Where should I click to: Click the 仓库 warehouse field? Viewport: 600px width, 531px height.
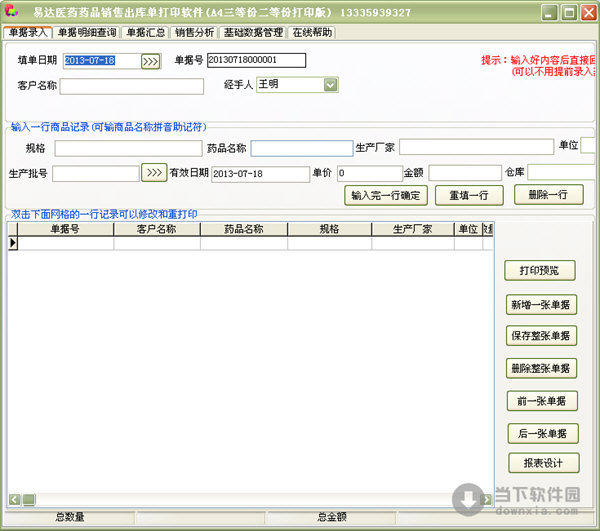(561, 172)
